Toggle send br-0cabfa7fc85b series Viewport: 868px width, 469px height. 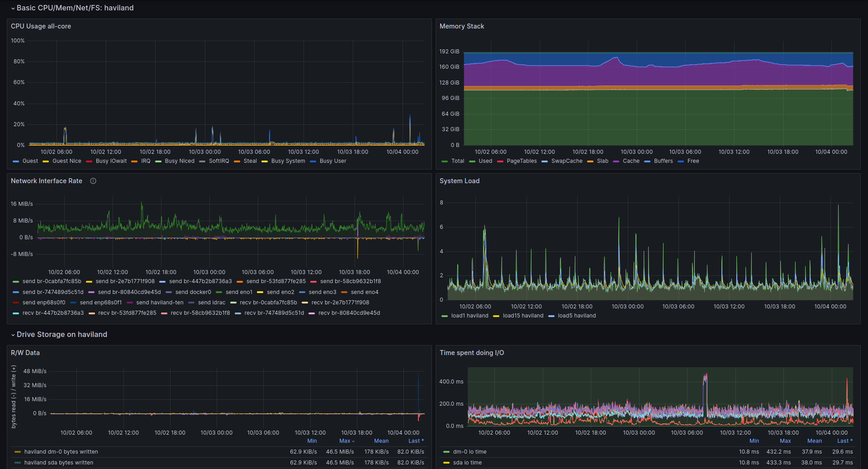52,281
